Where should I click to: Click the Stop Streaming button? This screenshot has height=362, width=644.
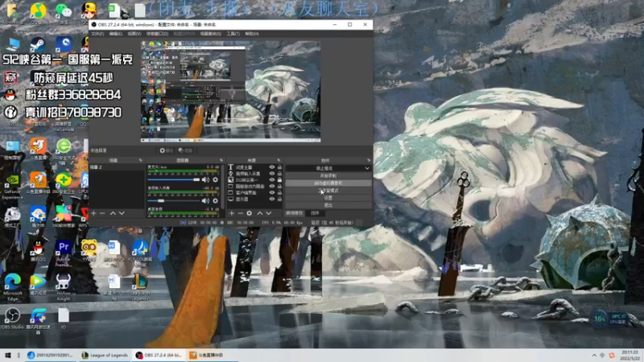[324, 168]
